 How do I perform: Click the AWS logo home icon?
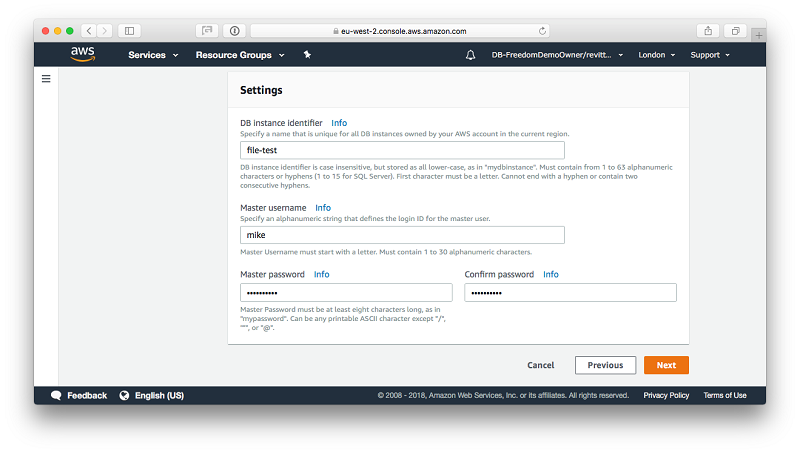pos(83,54)
